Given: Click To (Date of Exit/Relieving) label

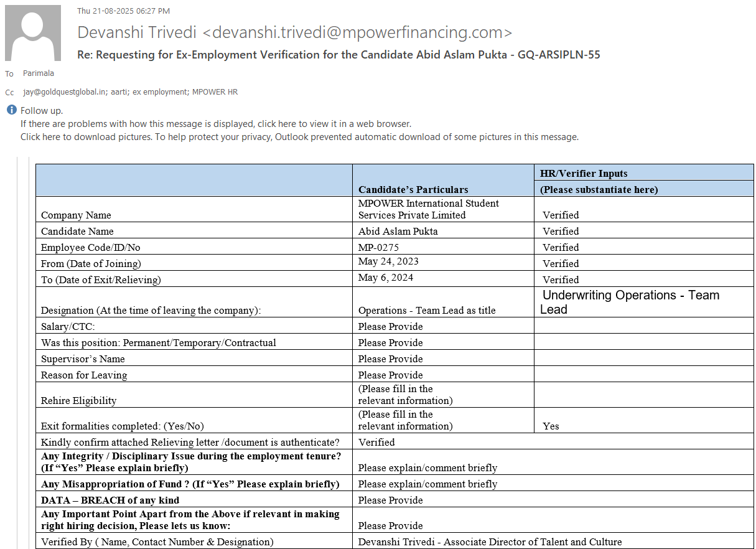Looking at the screenshot, I should [101, 279].
